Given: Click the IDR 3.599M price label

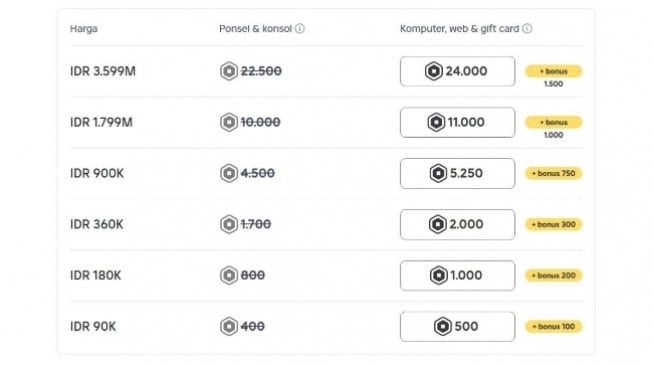Looking at the screenshot, I should pyautogui.click(x=103, y=71).
